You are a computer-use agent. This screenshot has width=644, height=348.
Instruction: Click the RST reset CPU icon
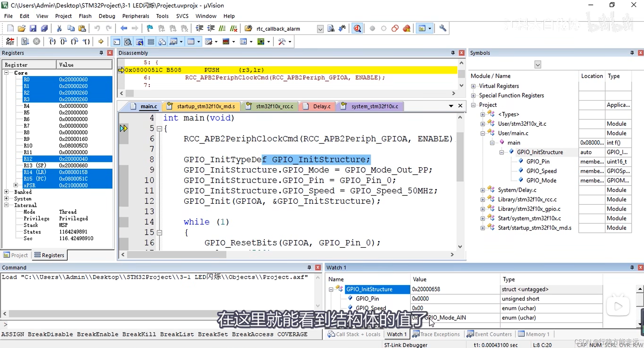coord(10,42)
